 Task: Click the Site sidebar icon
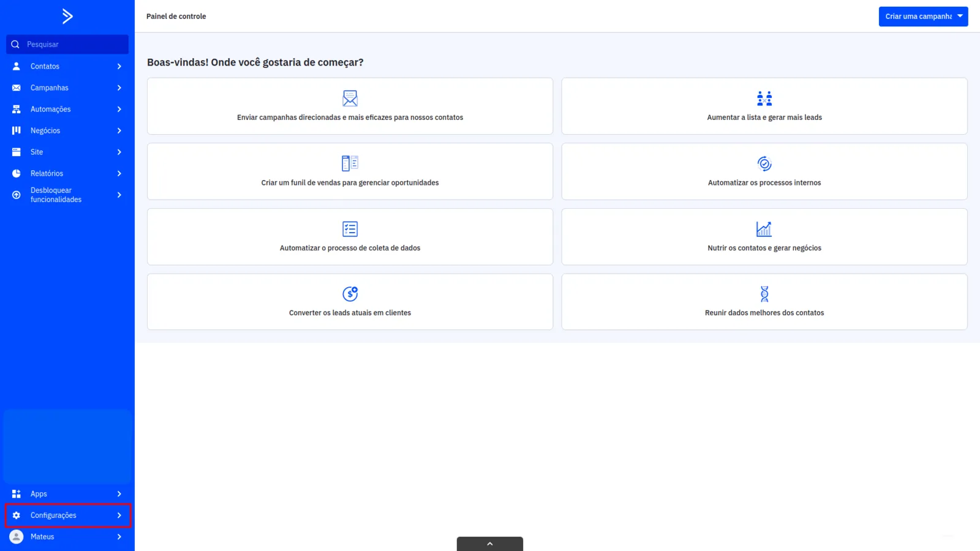coord(17,152)
